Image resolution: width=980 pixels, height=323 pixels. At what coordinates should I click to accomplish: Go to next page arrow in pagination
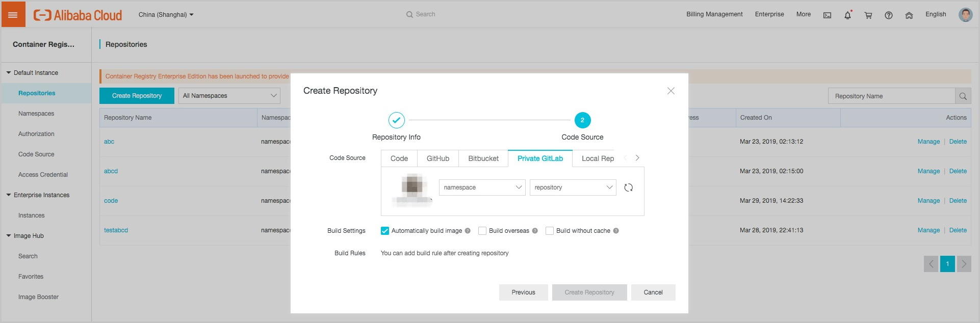tap(964, 264)
